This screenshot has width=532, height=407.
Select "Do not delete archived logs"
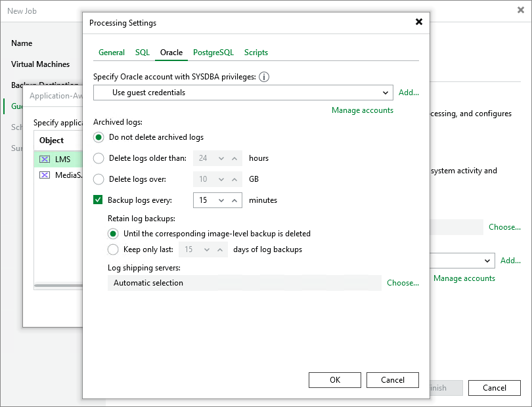(x=99, y=137)
